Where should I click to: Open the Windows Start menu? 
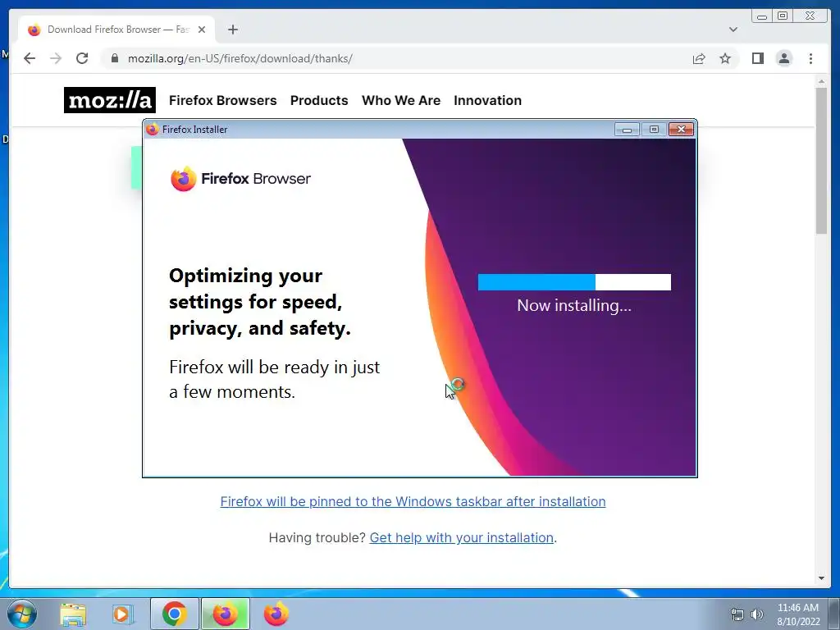pos(22,614)
